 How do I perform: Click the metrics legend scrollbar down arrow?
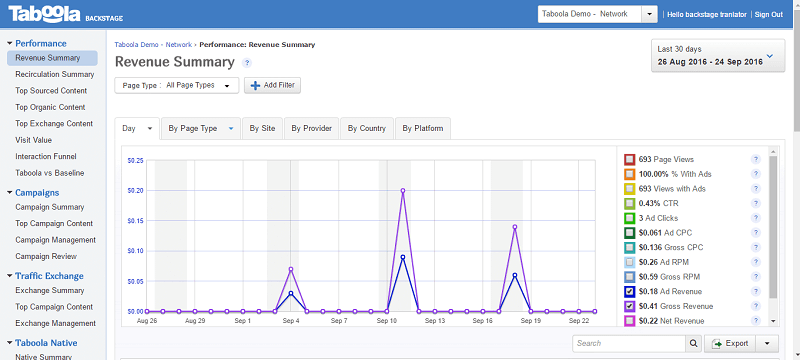click(x=773, y=322)
